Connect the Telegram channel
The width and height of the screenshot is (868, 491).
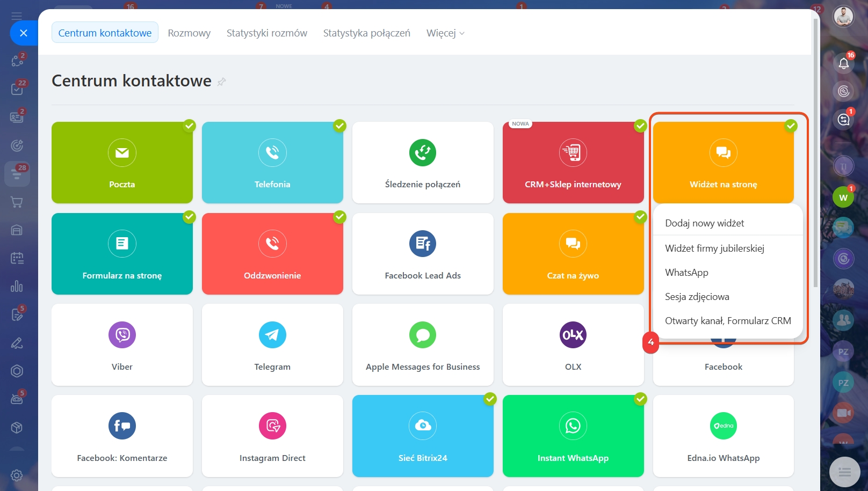[x=272, y=345]
